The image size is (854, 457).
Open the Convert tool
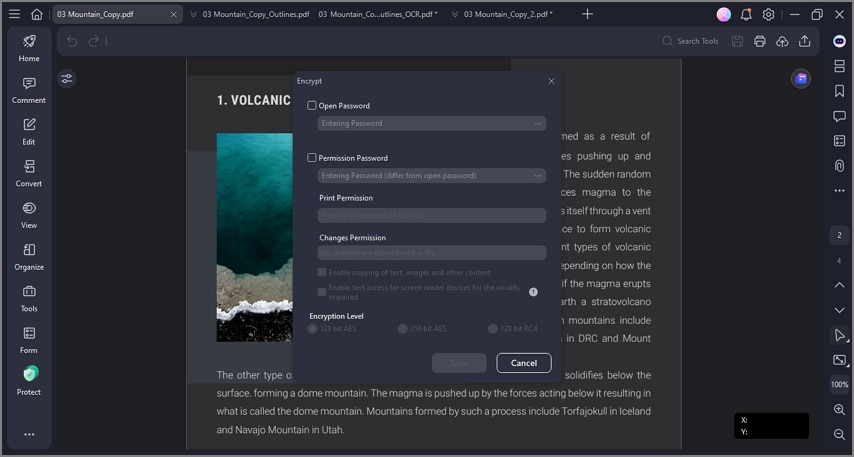[x=29, y=173]
